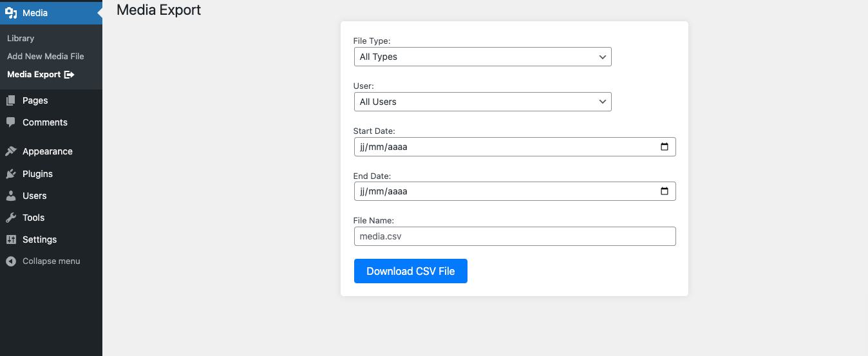Screen dimensions: 868x356
Task: Click the Media camera icon in sidebar
Action: click(11, 13)
